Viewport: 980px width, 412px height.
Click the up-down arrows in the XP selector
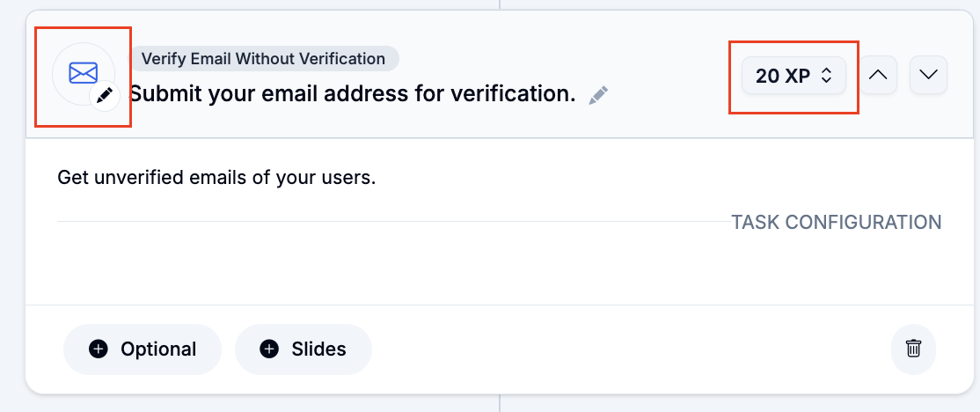tap(826, 76)
